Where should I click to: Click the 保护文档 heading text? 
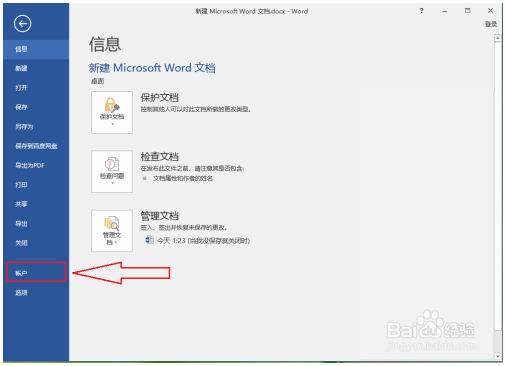[x=160, y=97]
